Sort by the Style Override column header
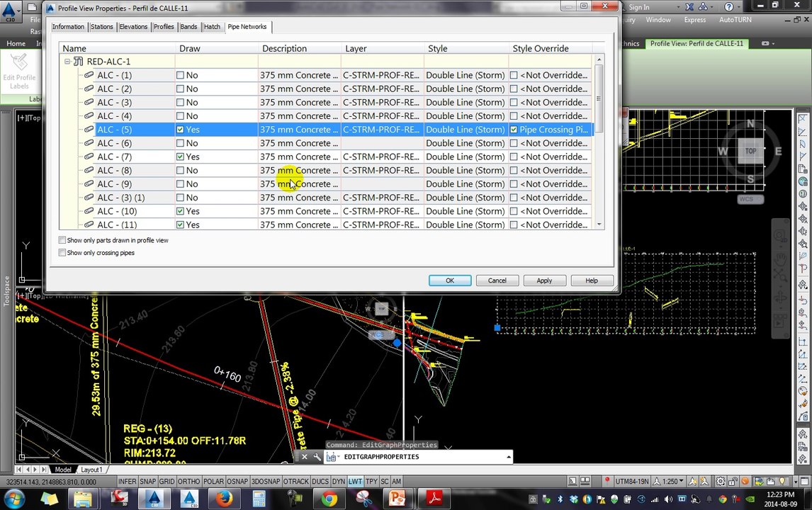 [x=550, y=48]
